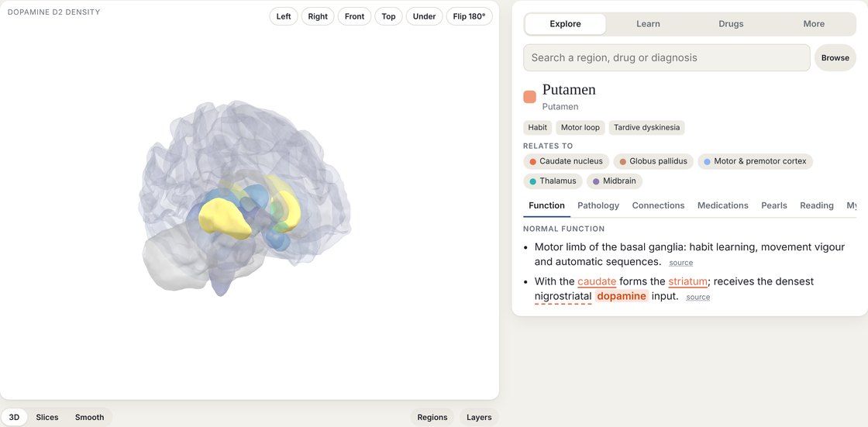Open the Learn tab
The height and width of the screenshot is (427, 868).
pyautogui.click(x=648, y=24)
